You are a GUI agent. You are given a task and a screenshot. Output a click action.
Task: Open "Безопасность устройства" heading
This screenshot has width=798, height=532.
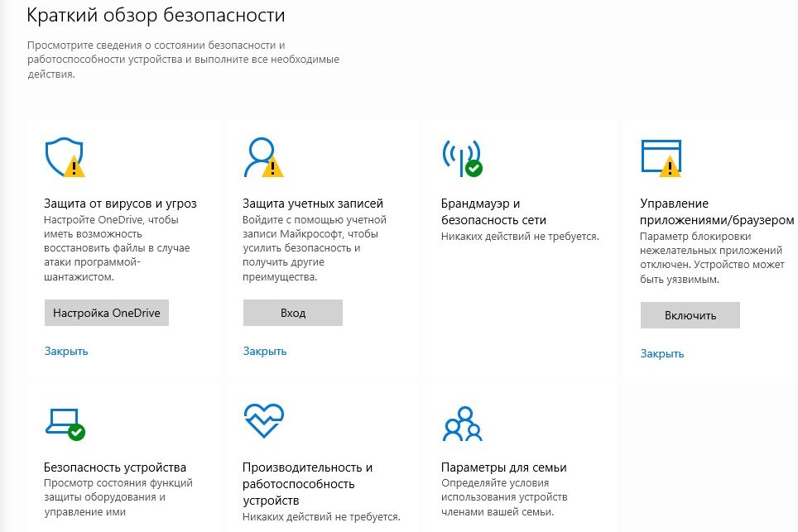coord(115,467)
